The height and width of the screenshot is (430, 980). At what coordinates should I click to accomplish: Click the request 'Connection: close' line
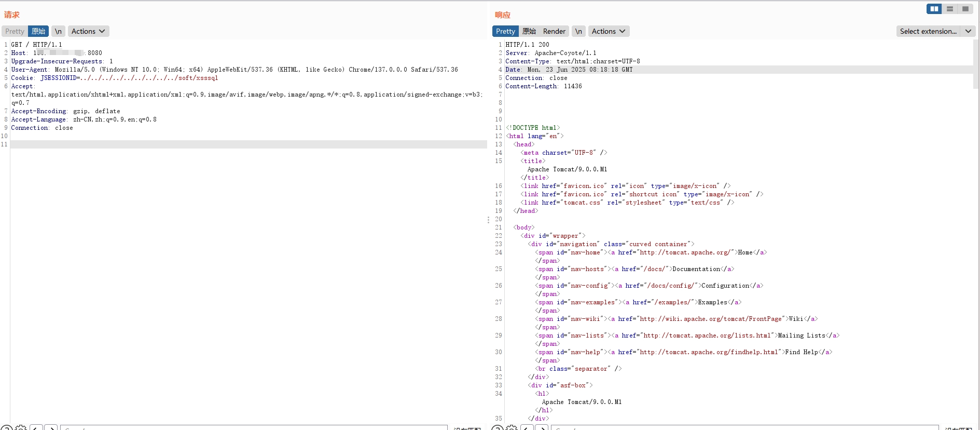tap(42, 128)
